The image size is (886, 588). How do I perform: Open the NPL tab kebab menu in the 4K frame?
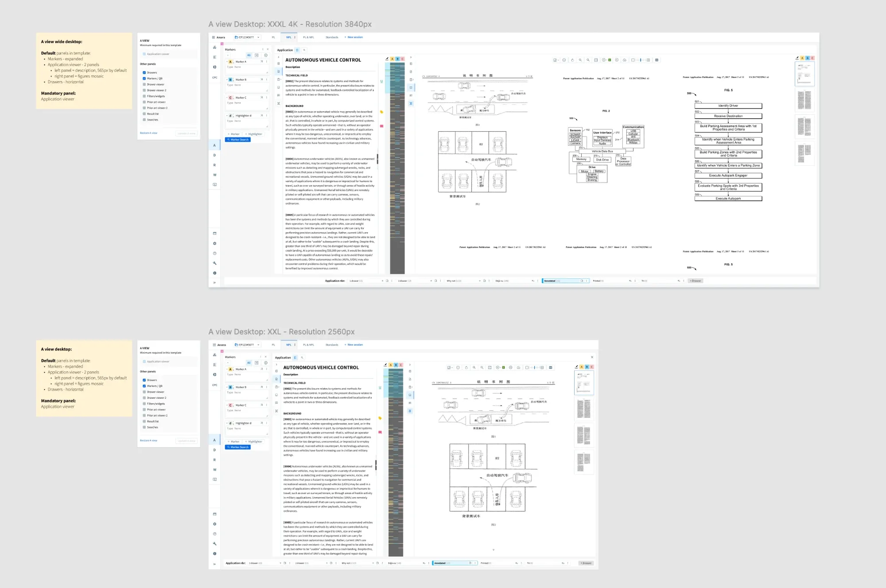coord(295,37)
